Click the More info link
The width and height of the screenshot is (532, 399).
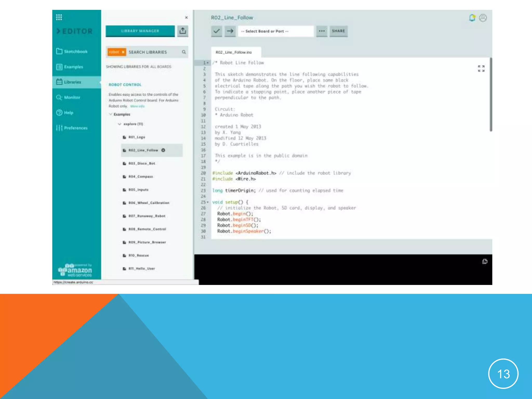(137, 106)
